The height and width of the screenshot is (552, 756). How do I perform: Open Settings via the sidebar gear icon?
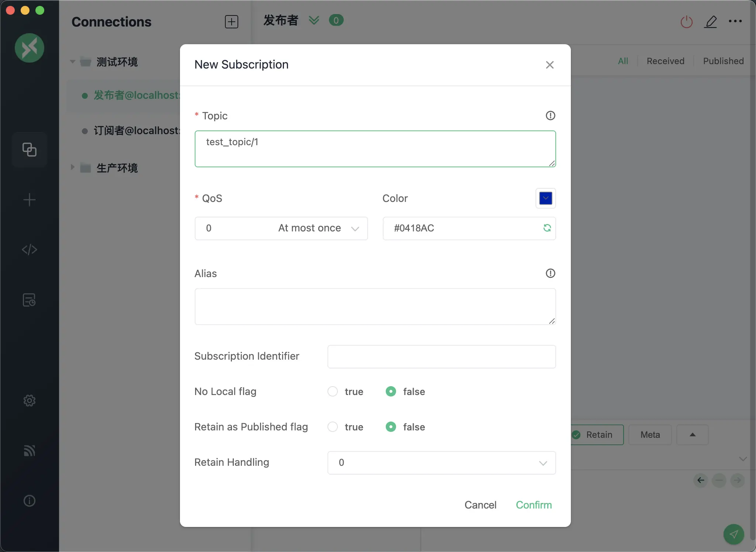(x=30, y=401)
